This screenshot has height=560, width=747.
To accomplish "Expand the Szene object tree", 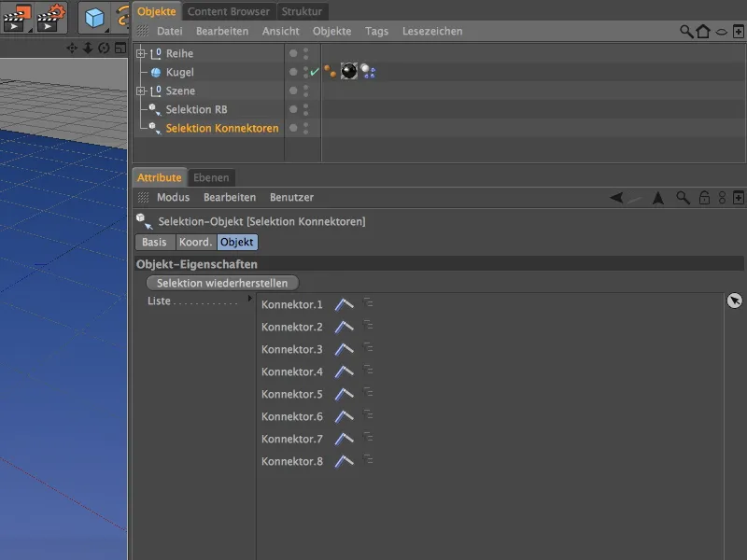I will (141, 91).
